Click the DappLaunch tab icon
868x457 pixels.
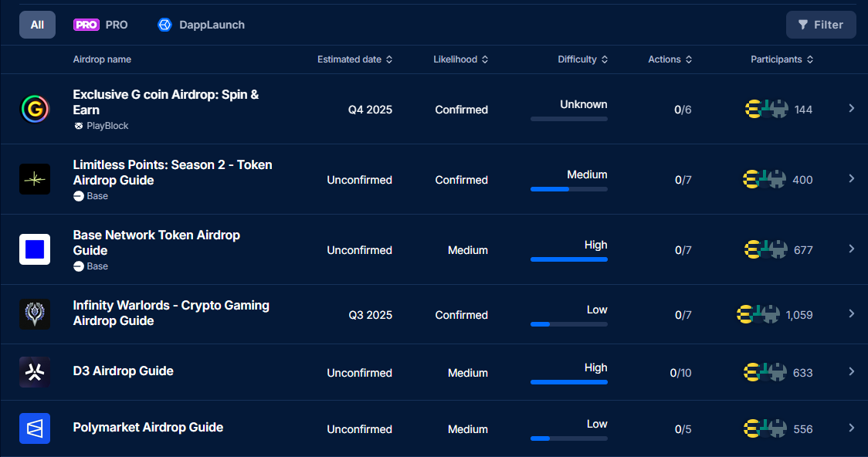(x=164, y=25)
